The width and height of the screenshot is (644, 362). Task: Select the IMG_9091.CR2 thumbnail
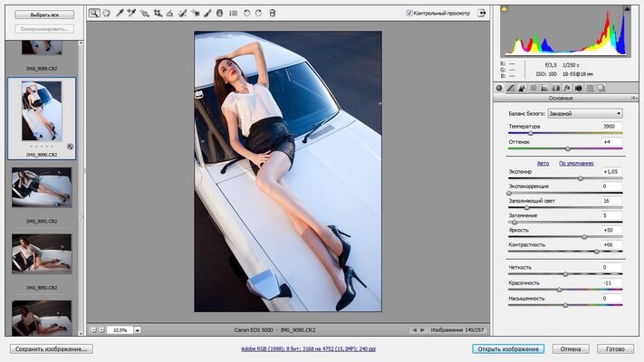click(42, 187)
